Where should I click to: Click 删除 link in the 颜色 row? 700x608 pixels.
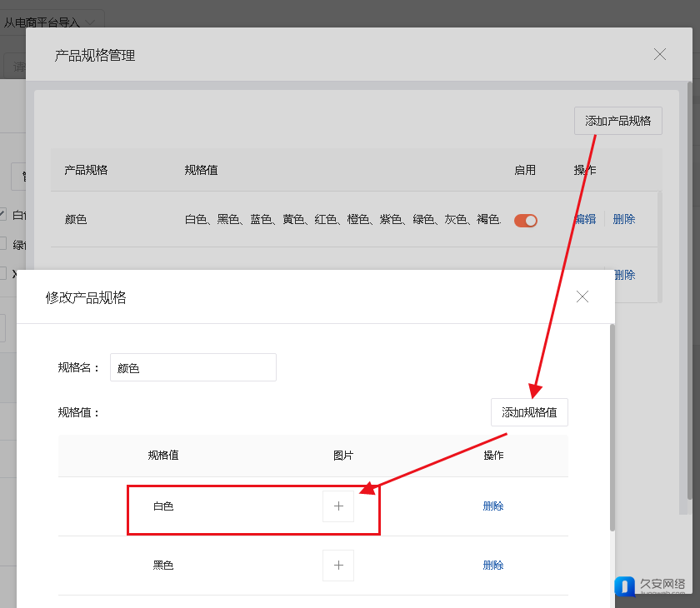[x=623, y=220]
